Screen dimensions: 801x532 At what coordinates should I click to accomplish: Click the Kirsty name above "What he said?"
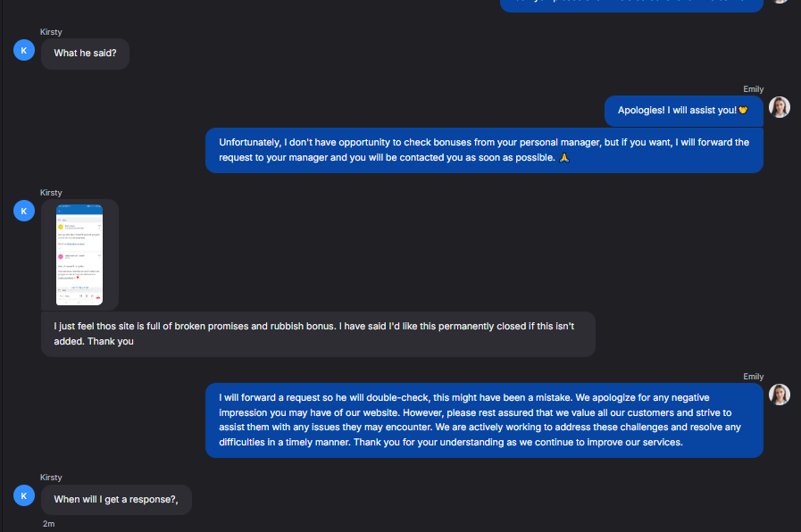coord(51,32)
